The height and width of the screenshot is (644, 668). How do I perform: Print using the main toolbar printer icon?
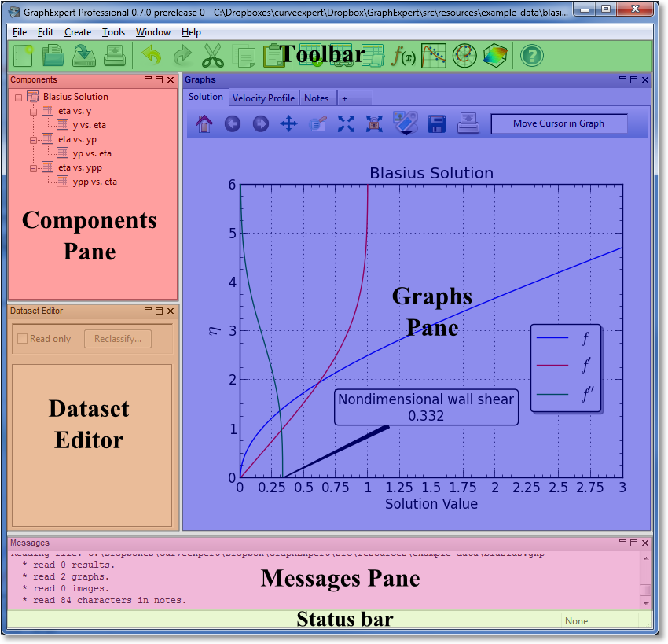115,56
